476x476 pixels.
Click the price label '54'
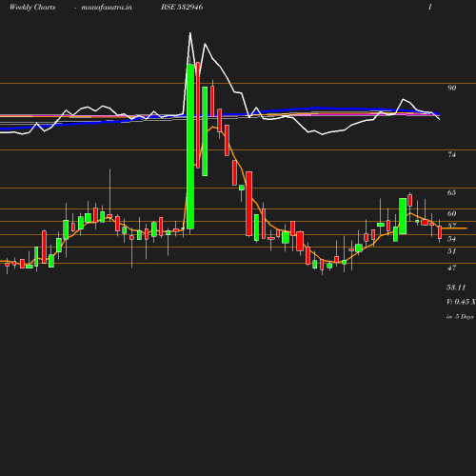pyautogui.click(x=451, y=239)
